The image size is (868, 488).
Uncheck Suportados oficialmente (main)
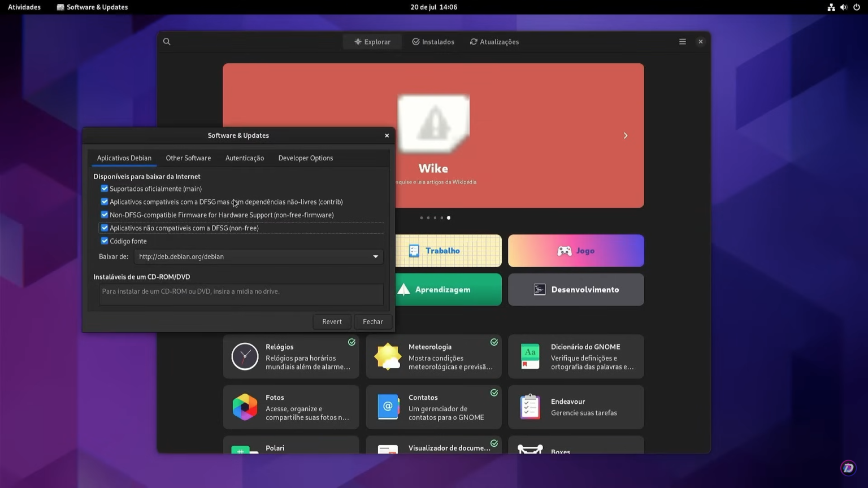click(105, 189)
